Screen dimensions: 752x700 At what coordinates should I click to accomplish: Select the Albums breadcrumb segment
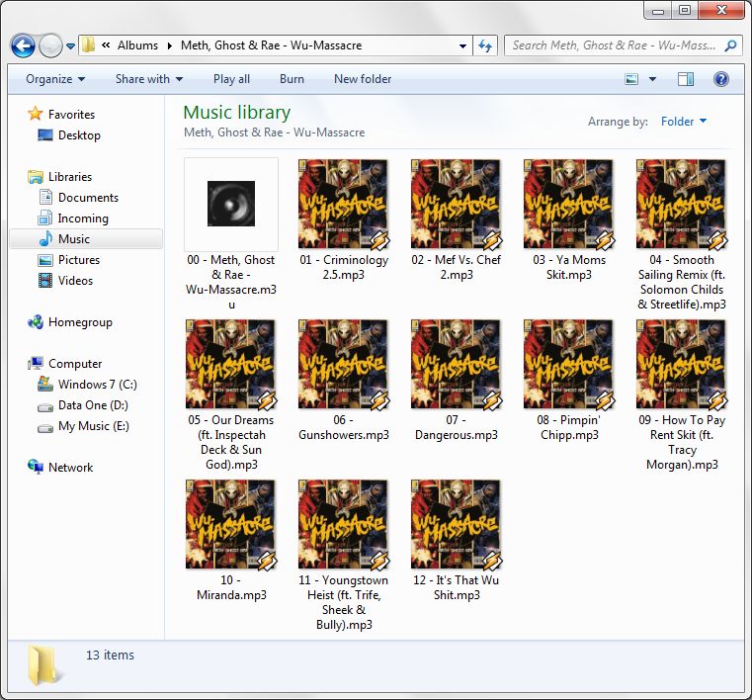pos(137,45)
